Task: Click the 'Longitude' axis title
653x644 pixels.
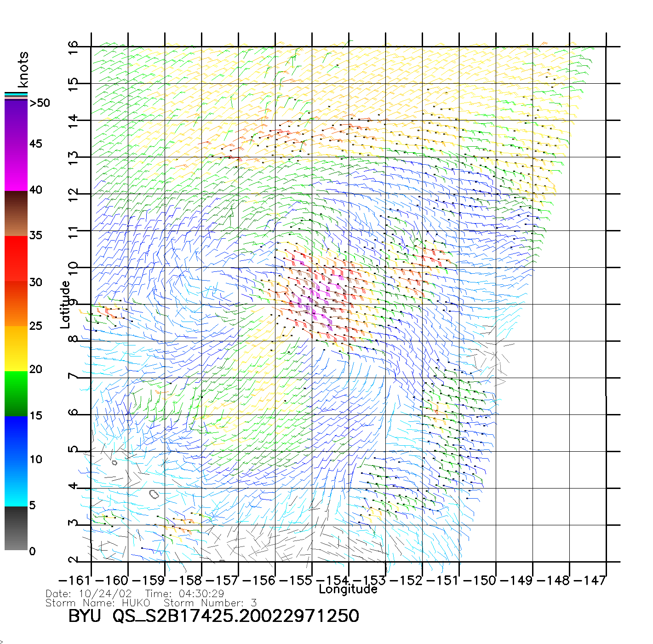Action: pos(348,589)
